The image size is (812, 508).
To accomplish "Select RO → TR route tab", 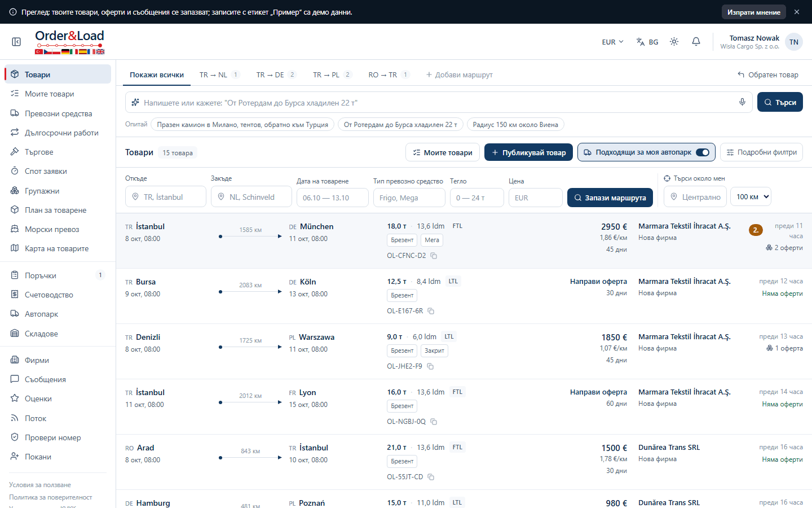I will coord(389,75).
